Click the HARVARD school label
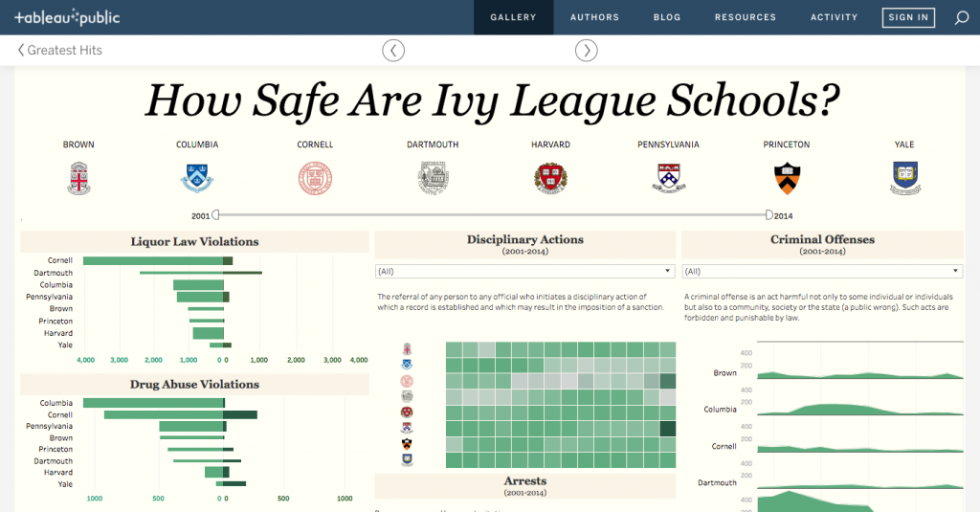This screenshot has width=980, height=512. tap(550, 145)
